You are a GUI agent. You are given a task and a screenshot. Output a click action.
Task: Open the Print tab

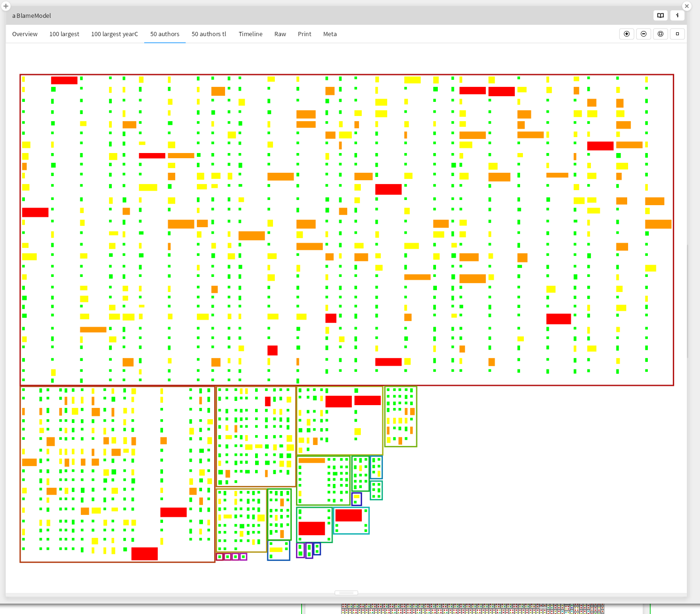[304, 34]
